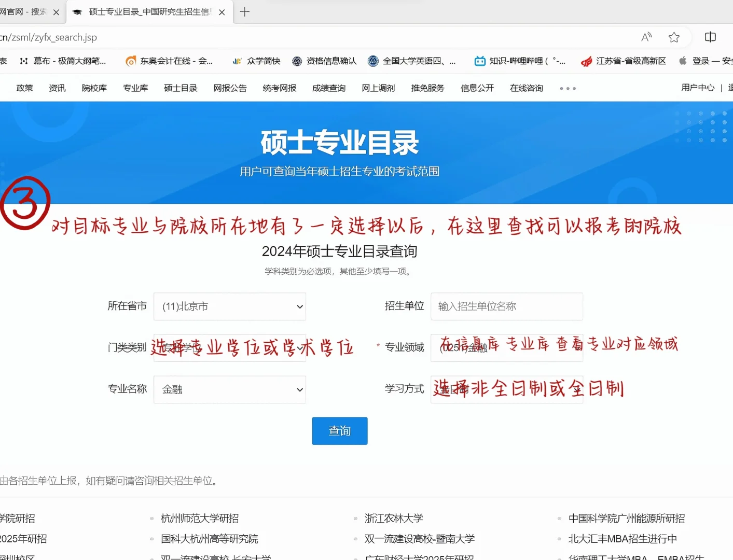The image size is (733, 560).
Task: Open the 资格信息确认 bookmark
Action: [x=324, y=61]
